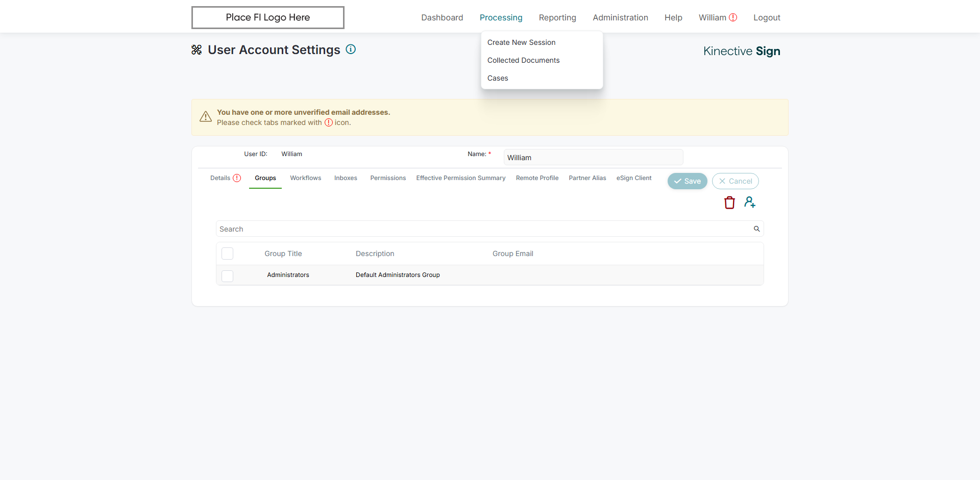980x480 pixels.
Task: Click alert icon next to William in navbar
Action: pos(733,17)
